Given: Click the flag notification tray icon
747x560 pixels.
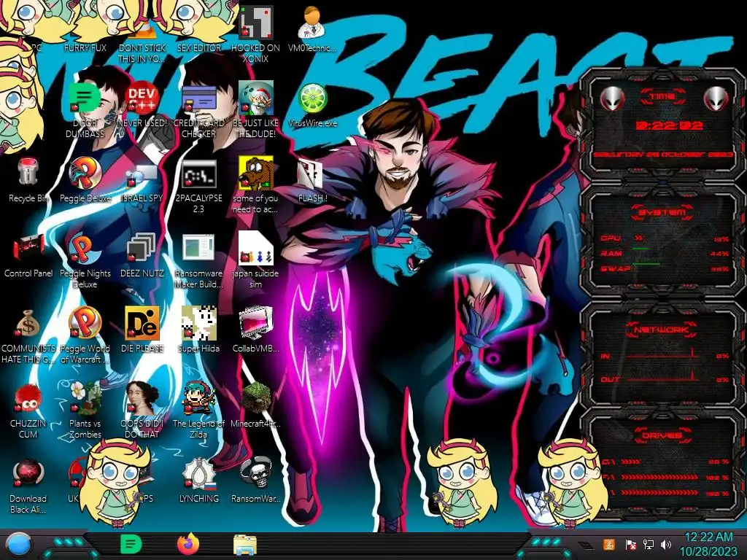Looking at the screenshot, I should [x=631, y=544].
